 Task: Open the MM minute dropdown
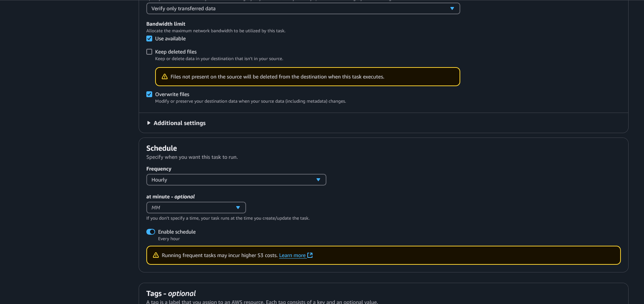(x=196, y=208)
